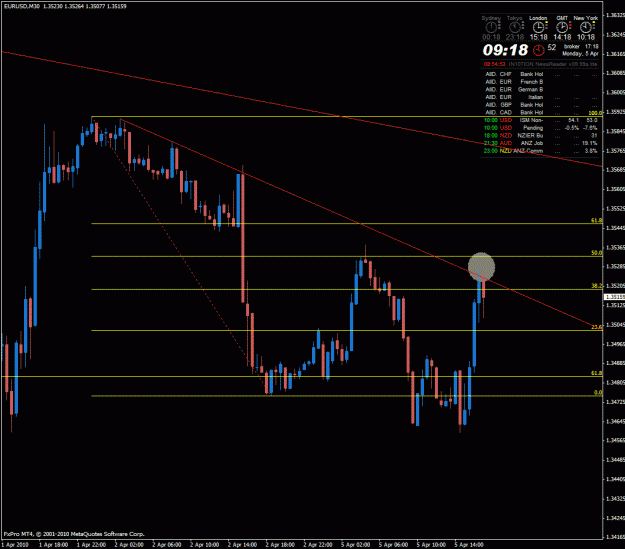
Task: Click the red countdown clock icon
Action: click(539, 50)
